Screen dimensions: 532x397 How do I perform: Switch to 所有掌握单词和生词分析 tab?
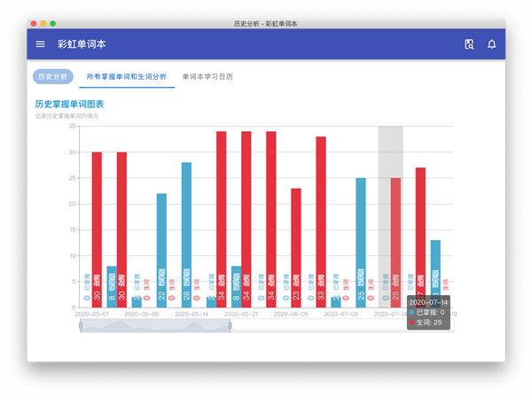[x=125, y=77]
